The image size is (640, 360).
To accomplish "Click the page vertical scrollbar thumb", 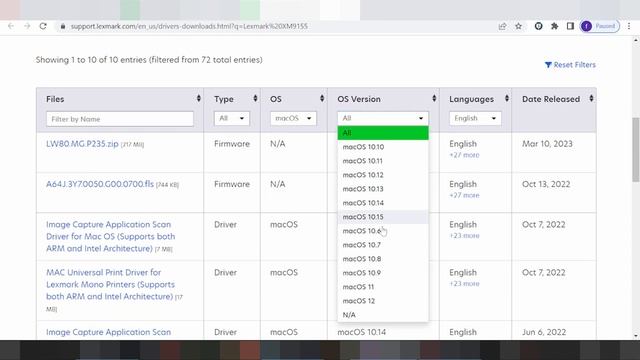I will pos(636,149).
